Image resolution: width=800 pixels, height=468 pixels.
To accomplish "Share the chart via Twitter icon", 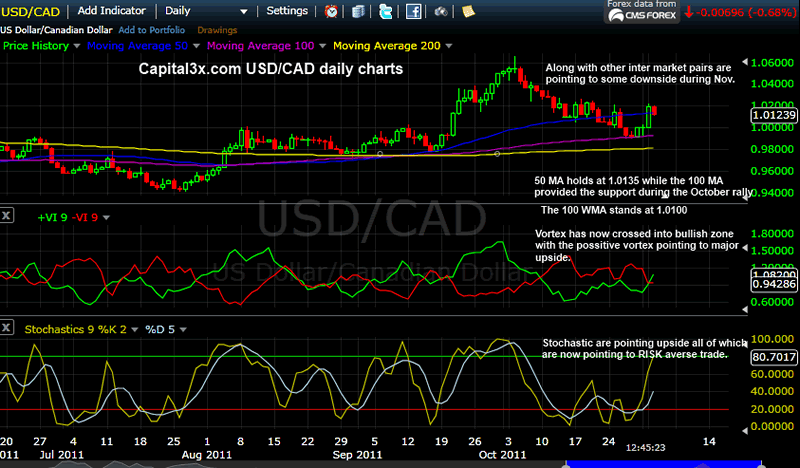I will point(386,12).
